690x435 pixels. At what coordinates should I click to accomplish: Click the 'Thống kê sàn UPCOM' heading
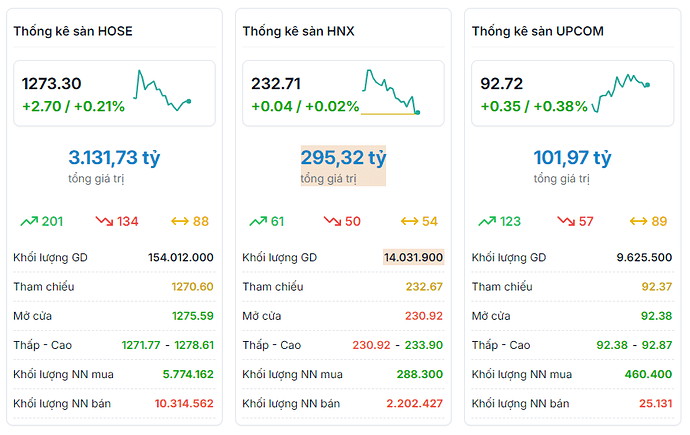click(x=538, y=32)
